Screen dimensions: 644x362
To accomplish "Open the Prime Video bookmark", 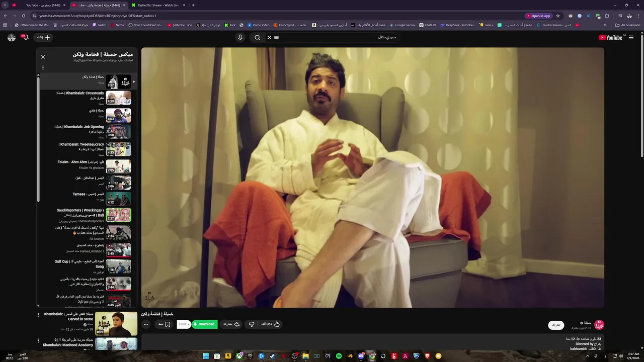I will tap(258, 25).
